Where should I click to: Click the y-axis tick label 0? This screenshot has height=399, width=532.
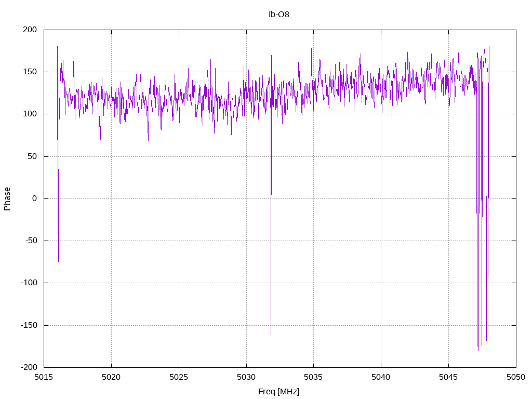coord(35,198)
